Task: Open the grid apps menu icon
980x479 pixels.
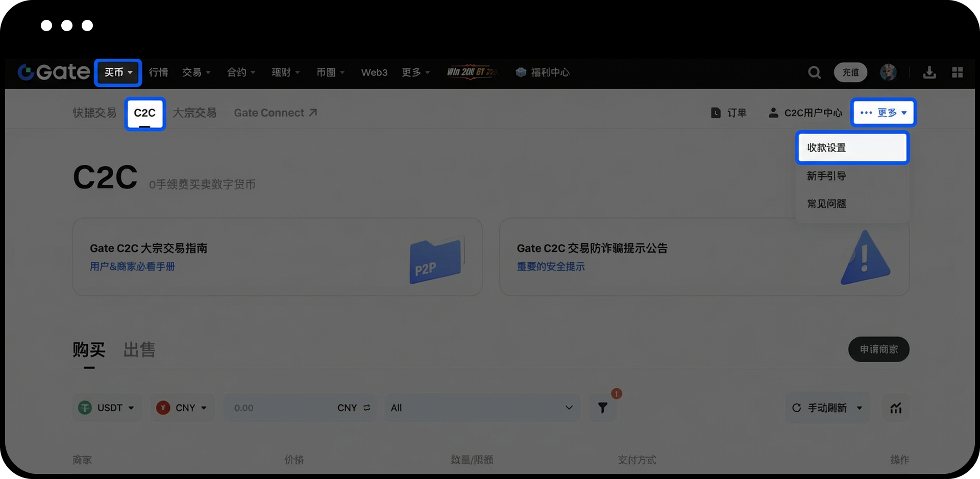Action: click(x=958, y=72)
